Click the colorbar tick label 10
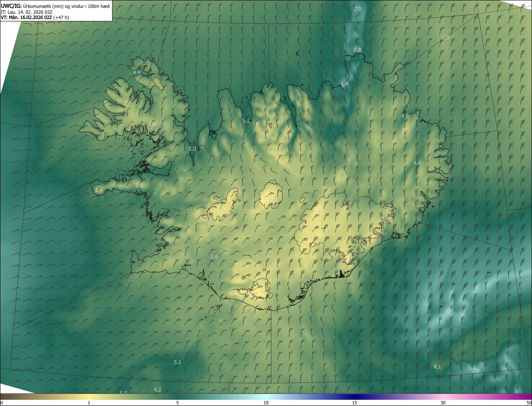The image size is (532, 406). click(x=266, y=403)
